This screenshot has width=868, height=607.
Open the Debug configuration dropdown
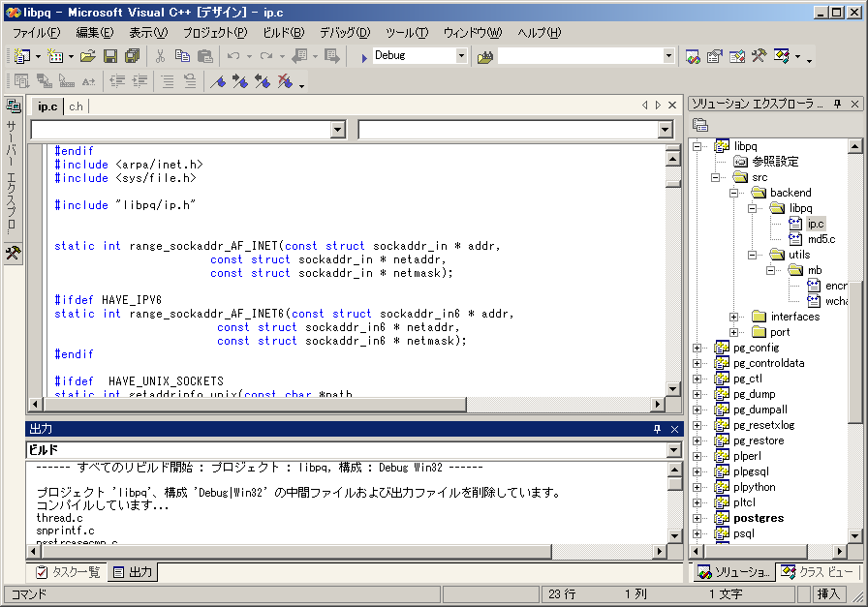tap(461, 56)
